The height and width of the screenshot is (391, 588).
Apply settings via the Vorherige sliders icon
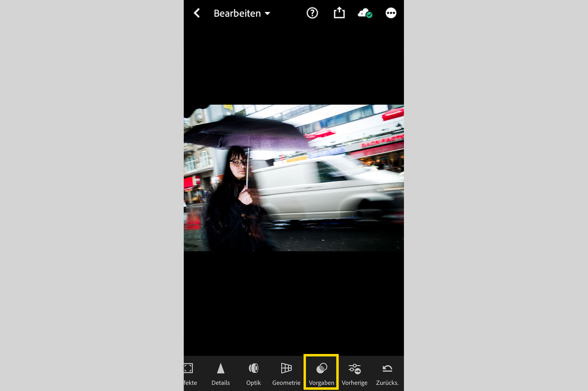tap(355, 369)
